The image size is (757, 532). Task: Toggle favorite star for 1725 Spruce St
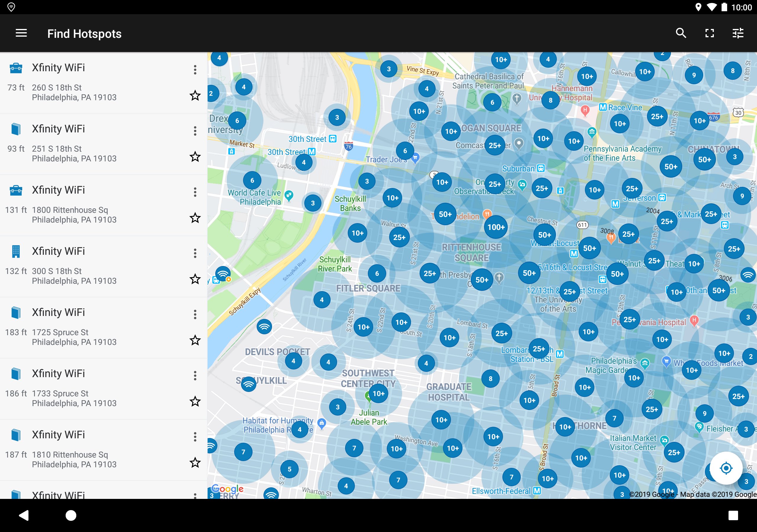tap(195, 340)
